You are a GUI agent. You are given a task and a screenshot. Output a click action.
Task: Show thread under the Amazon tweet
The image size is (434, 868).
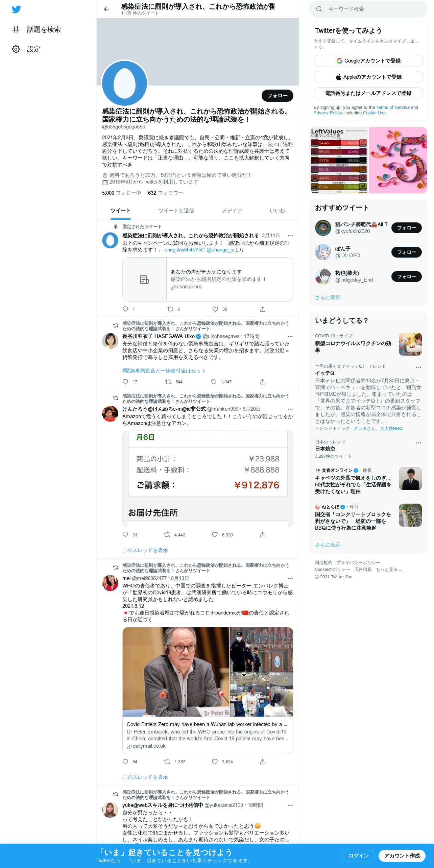[x=145, y=550]
